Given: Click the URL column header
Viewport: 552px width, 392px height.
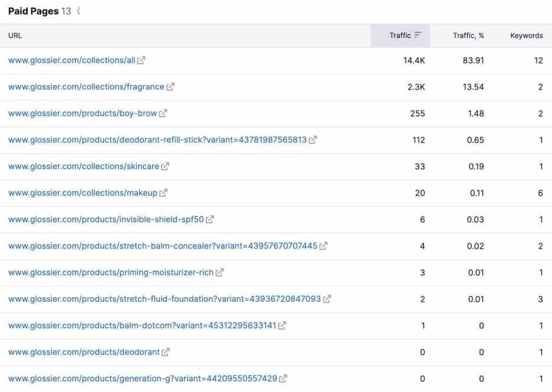Looking at the screenshot, I should tap(15, 35).
